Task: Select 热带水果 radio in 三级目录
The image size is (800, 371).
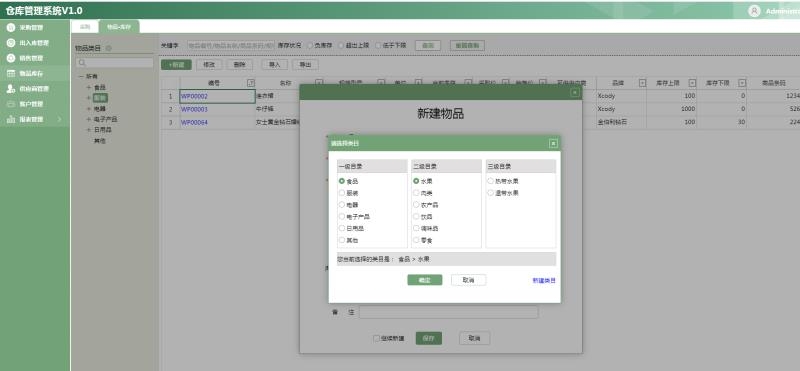Action: coord(491,181)
